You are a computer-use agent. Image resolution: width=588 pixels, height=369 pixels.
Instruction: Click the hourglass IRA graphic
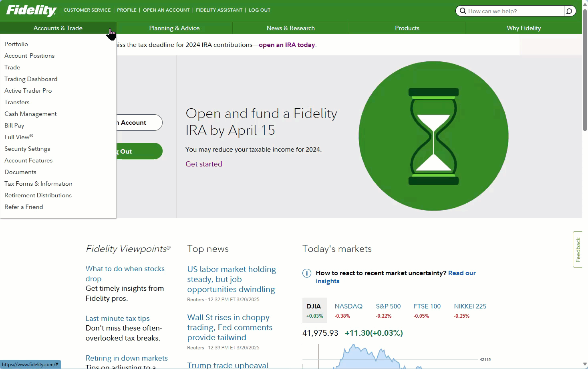(433, 136)
